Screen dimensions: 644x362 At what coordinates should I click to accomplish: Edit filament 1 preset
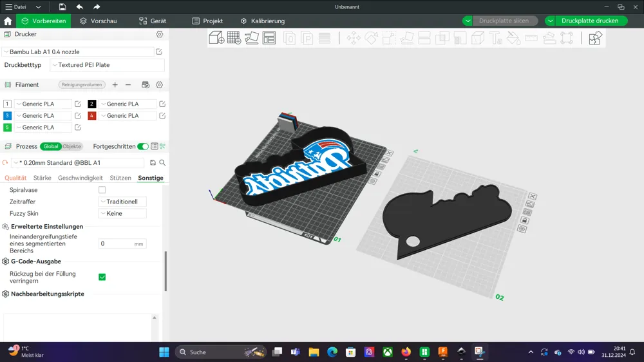coord(78,104)
